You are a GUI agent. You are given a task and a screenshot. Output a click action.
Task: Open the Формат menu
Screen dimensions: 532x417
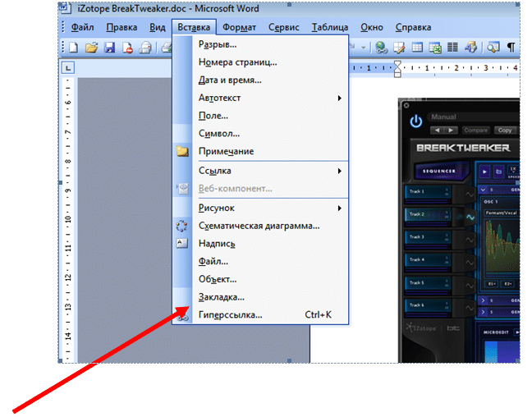click(x=239, y=27)
